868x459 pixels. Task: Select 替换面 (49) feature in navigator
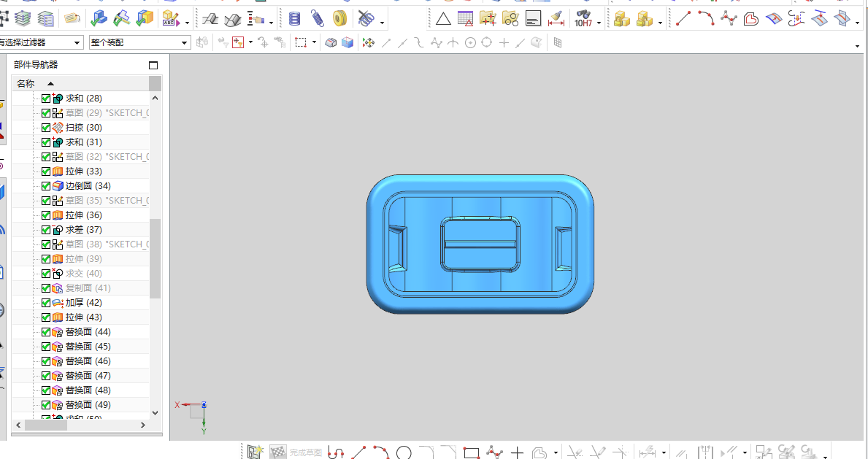point(88,405)
